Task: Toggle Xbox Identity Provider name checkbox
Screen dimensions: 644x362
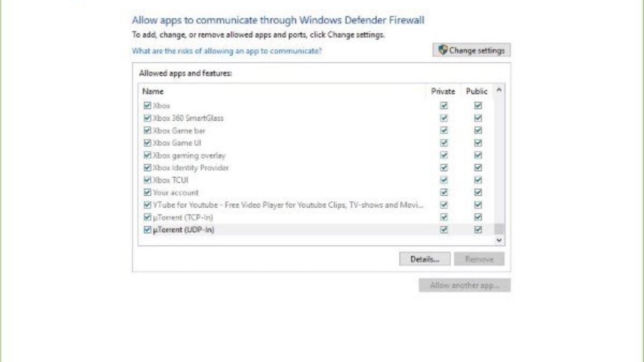Action: click(x=148, y=168)
